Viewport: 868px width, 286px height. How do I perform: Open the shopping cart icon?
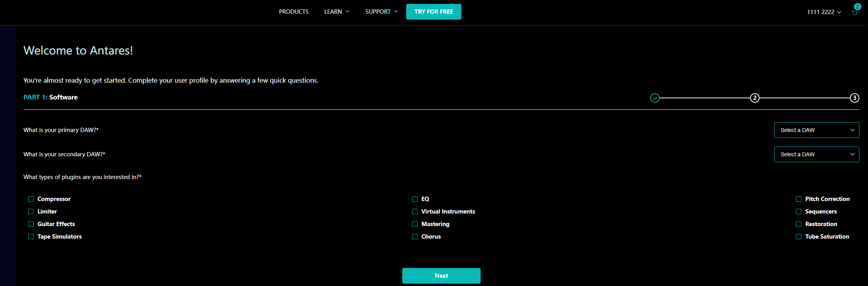point(854,13)
